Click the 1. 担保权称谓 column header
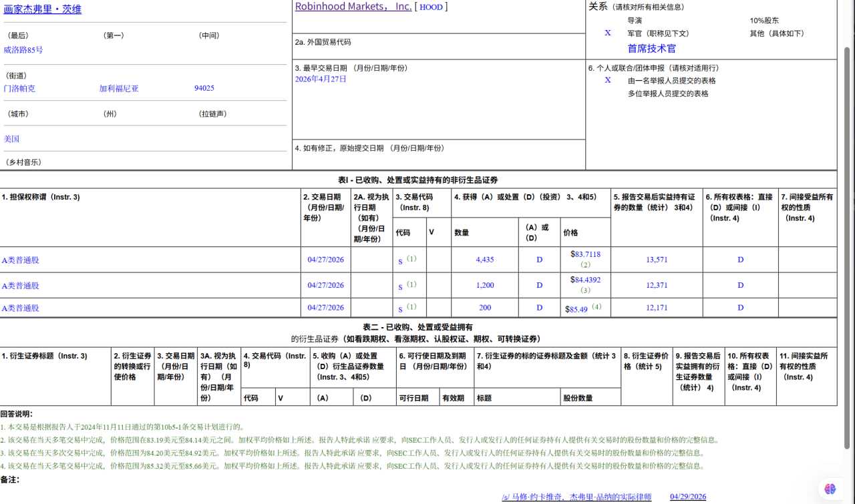Image resolution: width=855 pixels, height=504 pixels. point(41,197)
